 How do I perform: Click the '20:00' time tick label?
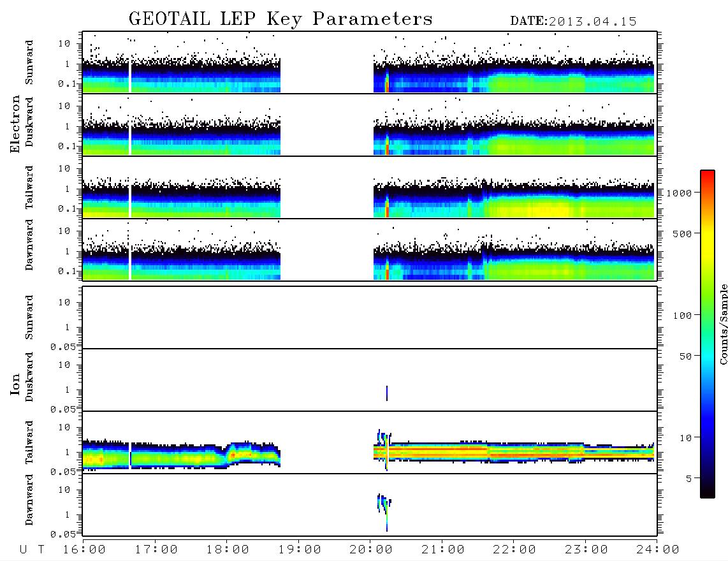tap(371, 550)
